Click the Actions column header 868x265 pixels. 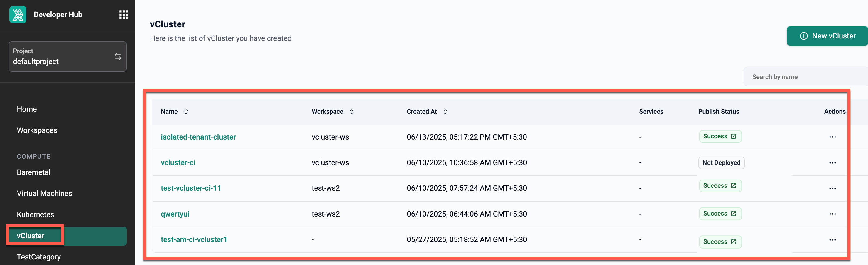point(835,112)
